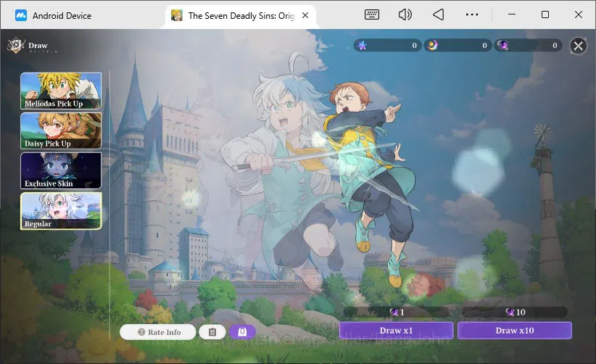The height and width of the screenshot is (364, 596).
Task: Open the purple shop bag icon
Action: coord(242,332)
